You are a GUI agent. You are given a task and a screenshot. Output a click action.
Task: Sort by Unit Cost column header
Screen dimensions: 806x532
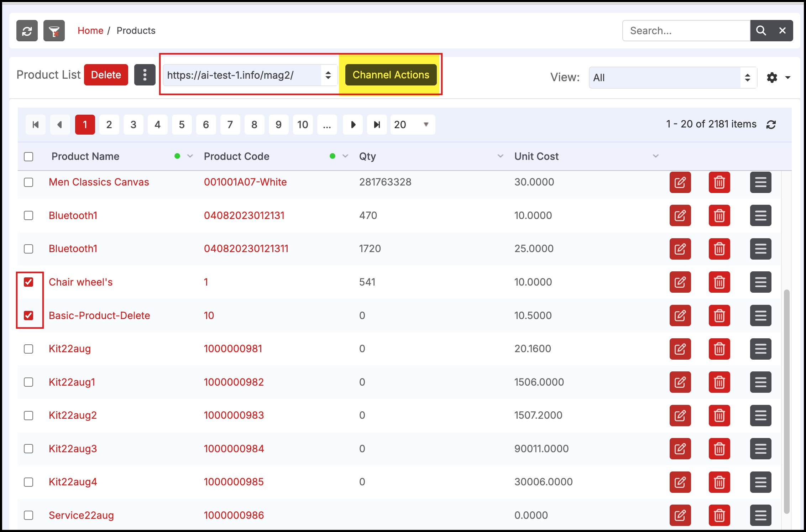(537, 156)
